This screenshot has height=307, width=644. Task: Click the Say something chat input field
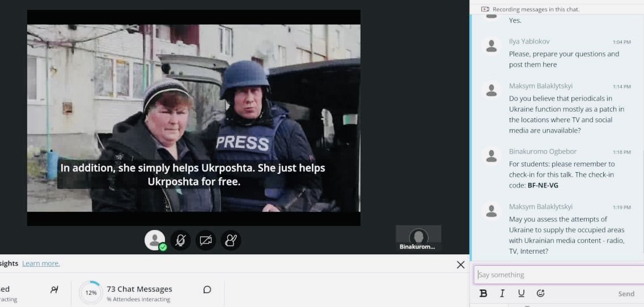point(558,275)
